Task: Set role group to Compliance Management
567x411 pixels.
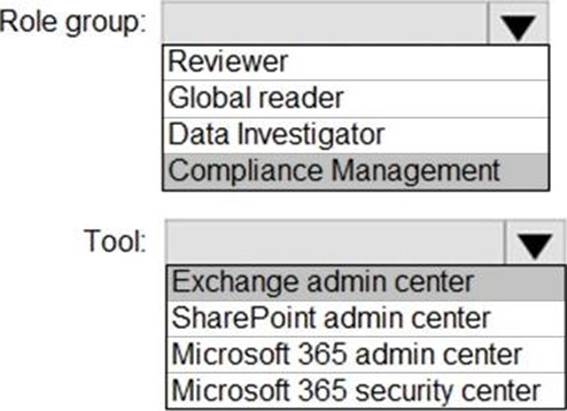Action: tap(356, 171)
